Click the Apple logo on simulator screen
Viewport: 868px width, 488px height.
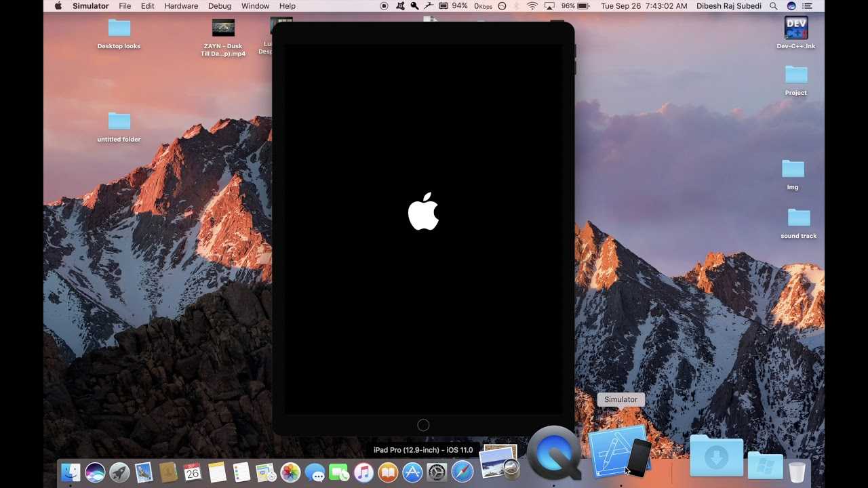pyautogui.click(x=423, y=211)
